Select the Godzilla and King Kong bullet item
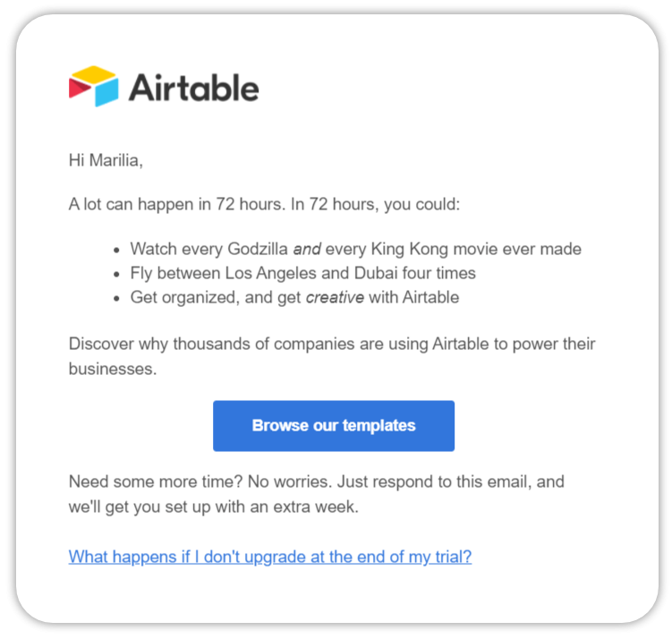This screenshot has height=639, width=672. (x=356, y=249)
